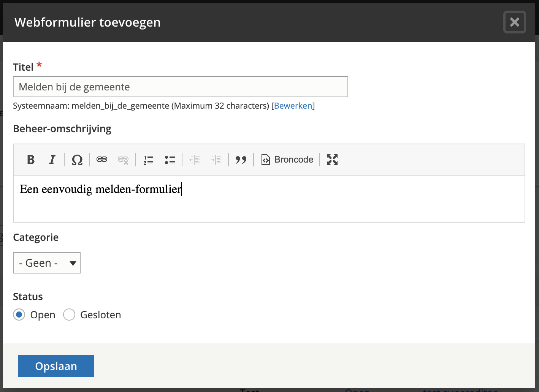
Task: Click the Bewerken link for the system name
Action: [x=293, y=106]
